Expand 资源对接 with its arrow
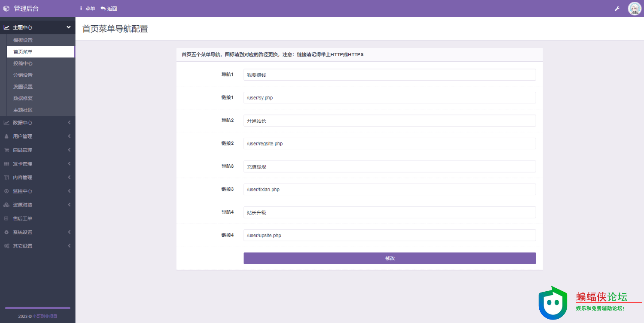Screen dimensions: 644x323 click(69, 205)
